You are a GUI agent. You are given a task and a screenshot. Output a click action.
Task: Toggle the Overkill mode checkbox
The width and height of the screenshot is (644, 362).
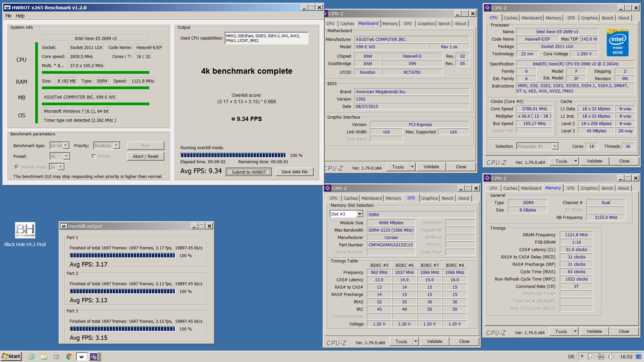(17, 167)
